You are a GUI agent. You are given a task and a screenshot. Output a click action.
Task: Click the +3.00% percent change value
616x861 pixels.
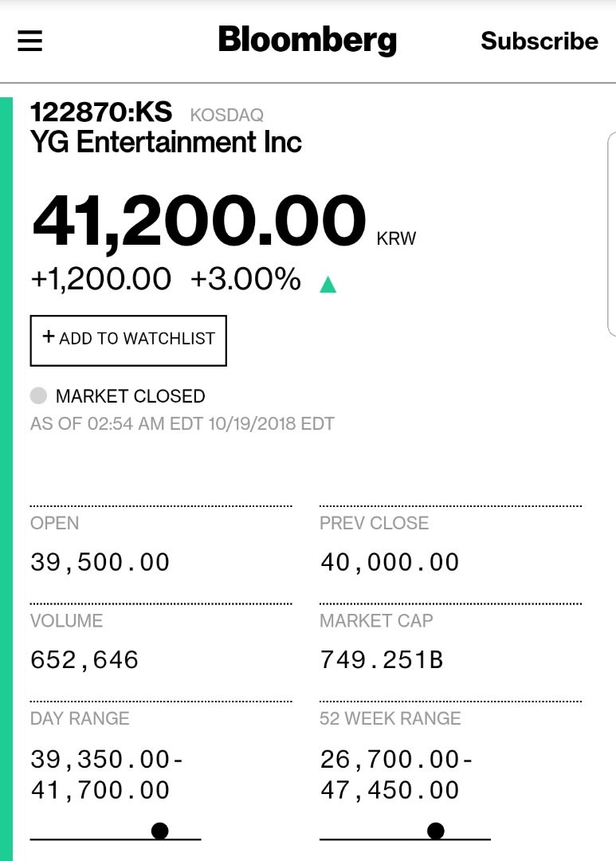pos(245,279)
